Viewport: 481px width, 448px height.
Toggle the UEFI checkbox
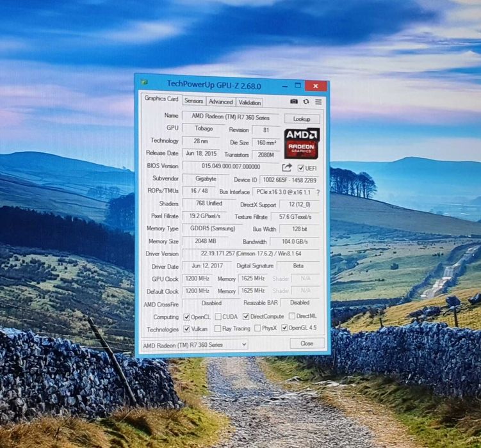[300, 168]
